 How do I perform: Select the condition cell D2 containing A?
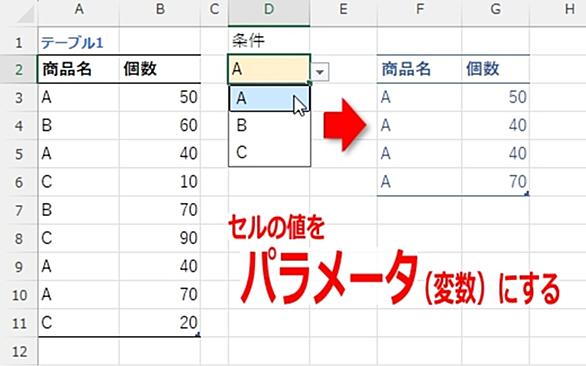coord(269,69)
